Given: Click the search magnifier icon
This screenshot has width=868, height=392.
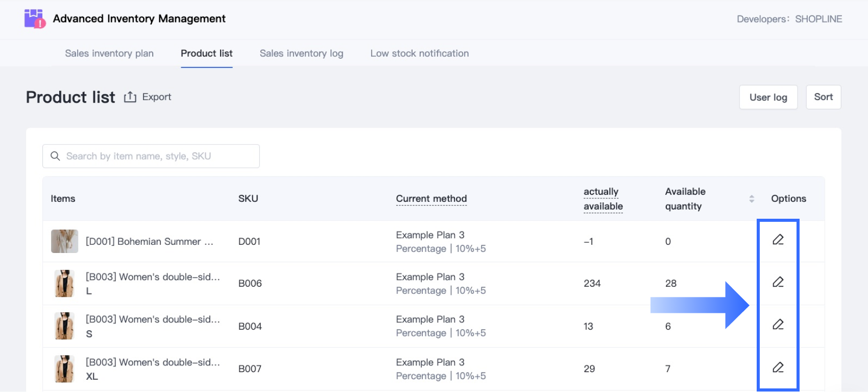Looking at the screenshot, I should pos(55,156).
